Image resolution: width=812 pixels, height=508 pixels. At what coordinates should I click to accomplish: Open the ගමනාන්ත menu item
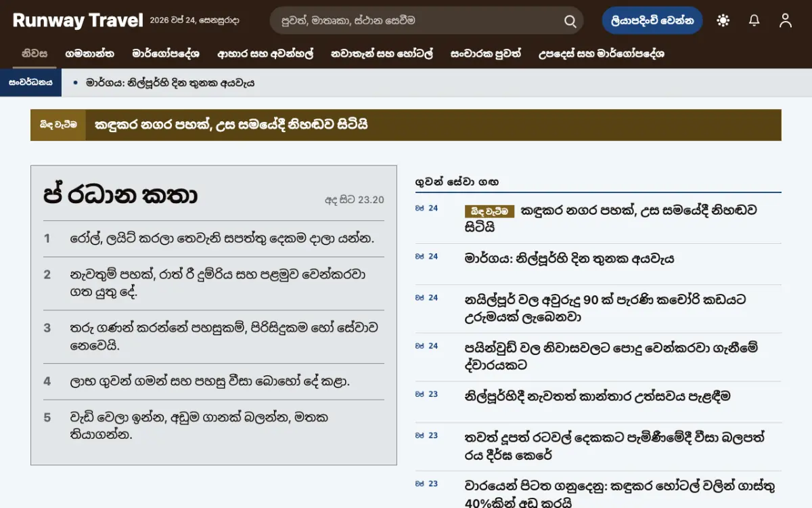90,54
